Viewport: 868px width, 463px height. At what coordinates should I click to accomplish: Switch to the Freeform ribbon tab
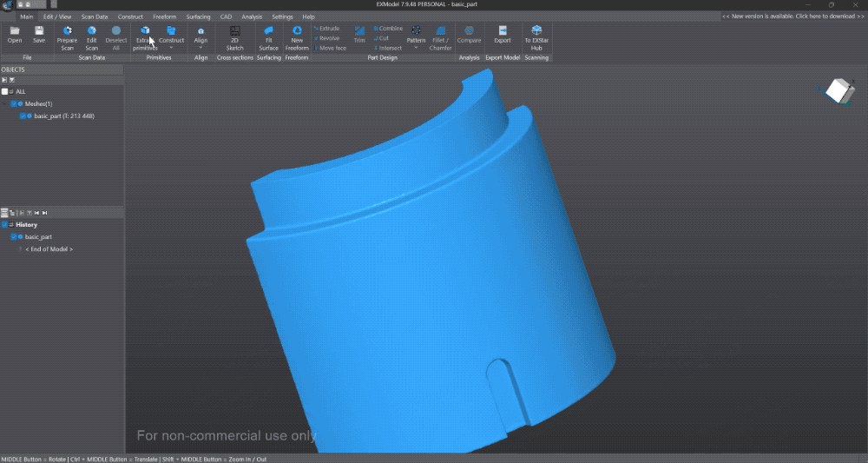click(x=164, y=17)
